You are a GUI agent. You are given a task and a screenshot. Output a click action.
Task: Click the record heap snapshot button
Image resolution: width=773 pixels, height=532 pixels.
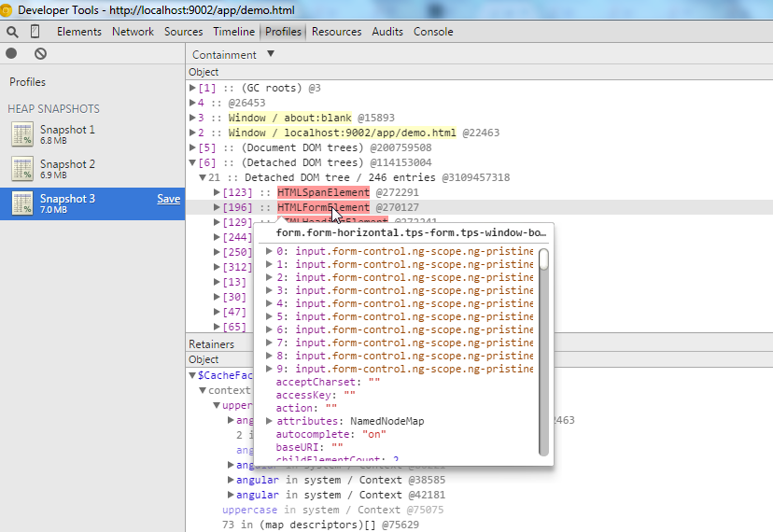coord(11,53)
